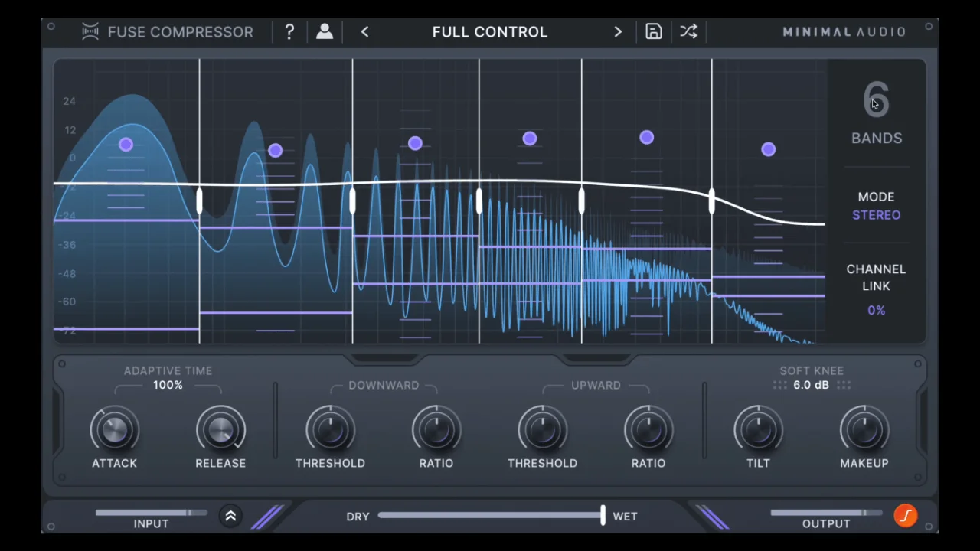Click the Downward Ratio knob

tap(436, 429)
